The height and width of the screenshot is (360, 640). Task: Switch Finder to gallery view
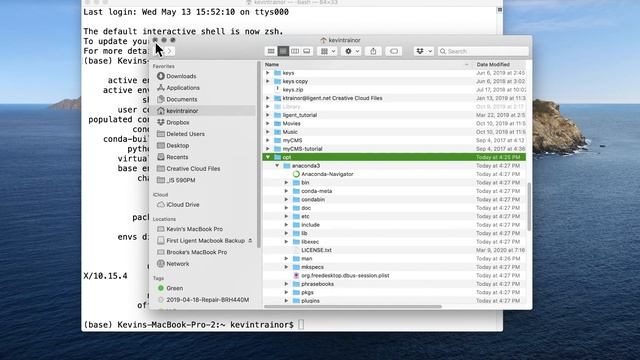[x=307, y=51]
